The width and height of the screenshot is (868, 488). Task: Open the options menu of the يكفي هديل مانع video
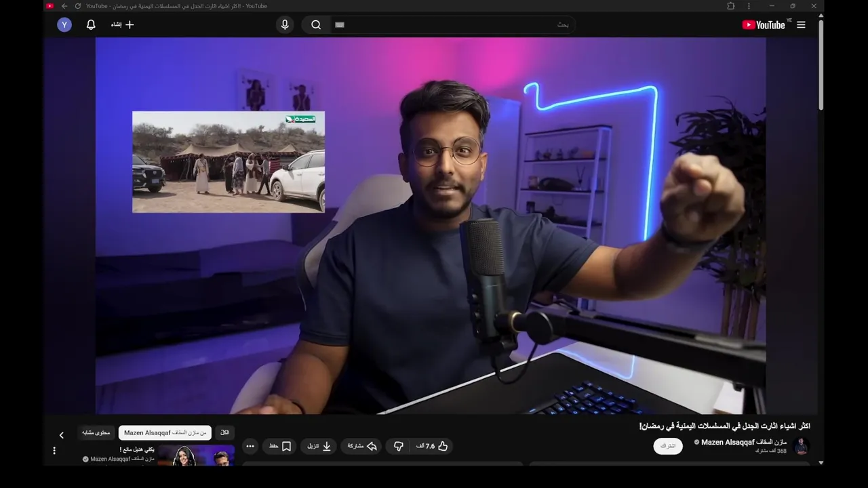tap(54, 451)
